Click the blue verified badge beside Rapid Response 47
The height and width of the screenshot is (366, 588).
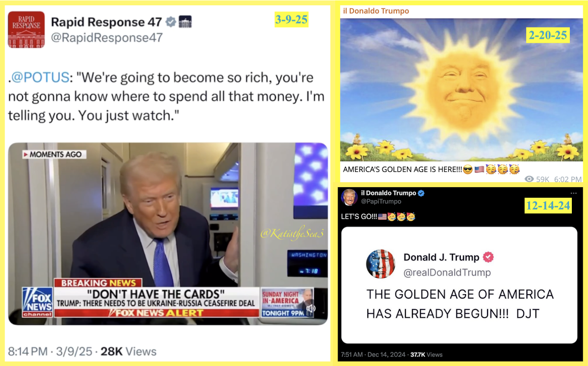pos(171,22)
